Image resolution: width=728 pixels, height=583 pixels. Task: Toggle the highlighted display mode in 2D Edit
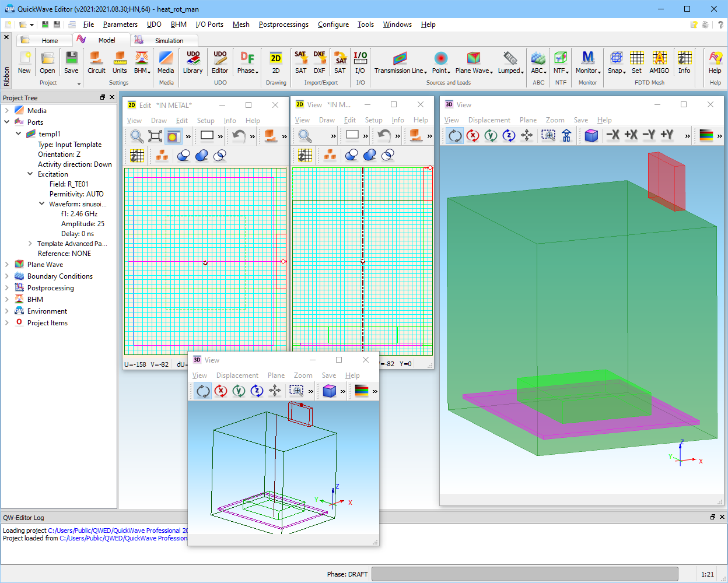(173, 136)
